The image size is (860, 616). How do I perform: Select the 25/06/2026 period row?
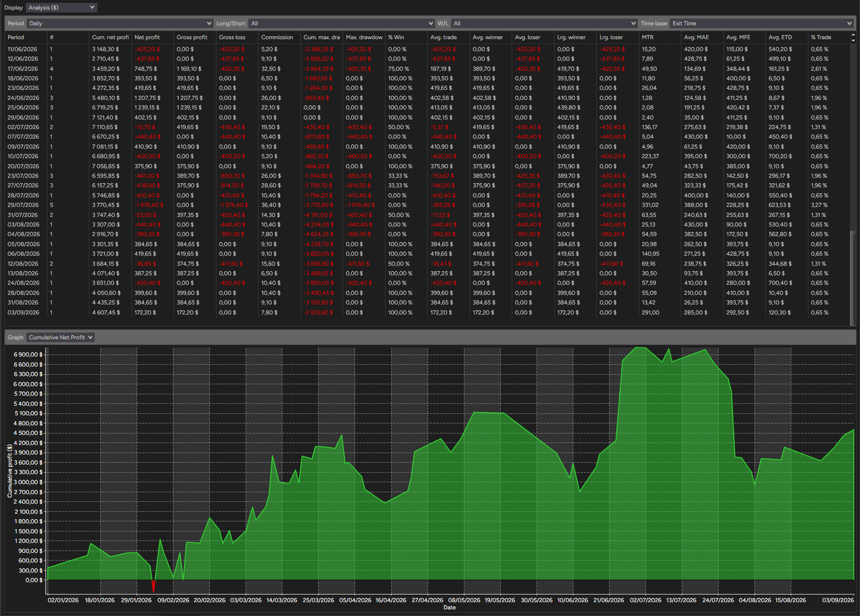[x=428, y=108]
